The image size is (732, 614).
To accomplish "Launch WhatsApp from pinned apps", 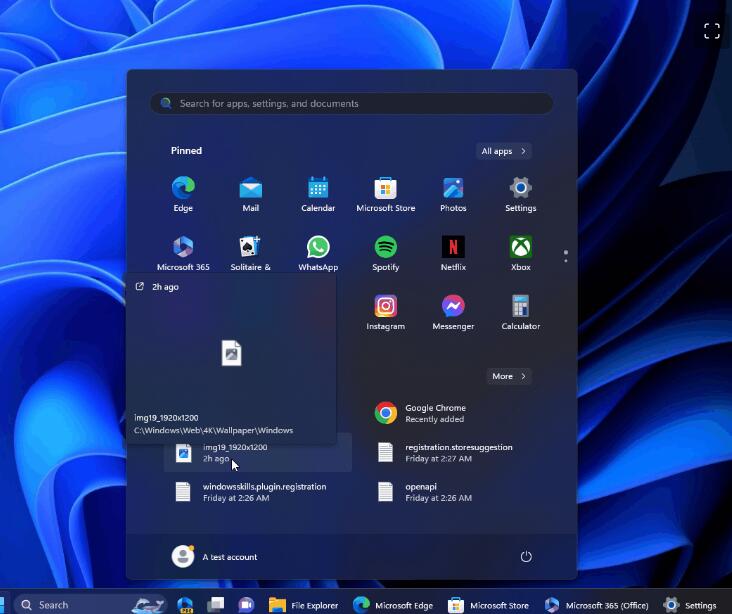I will [318, 254].
